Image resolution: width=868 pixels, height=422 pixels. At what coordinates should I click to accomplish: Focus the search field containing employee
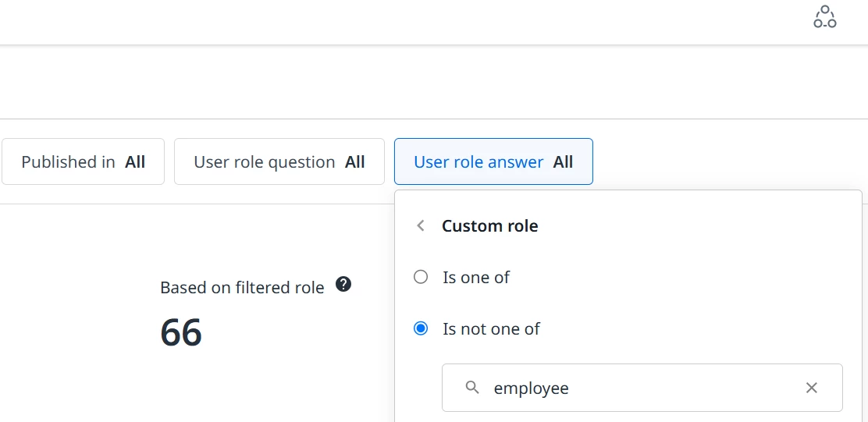(642, 388)
